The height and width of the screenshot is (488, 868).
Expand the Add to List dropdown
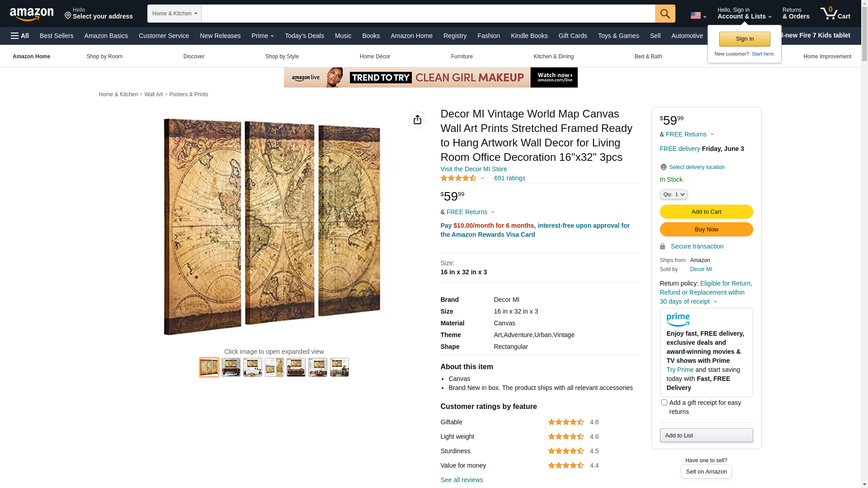pyautogui.click(x=706, y=435)
